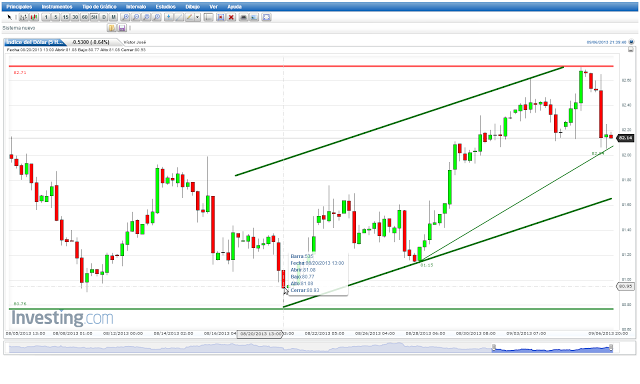Select the yellow pencil drawing tool
Screen dimensions: 640x384
tap(189, 17)
